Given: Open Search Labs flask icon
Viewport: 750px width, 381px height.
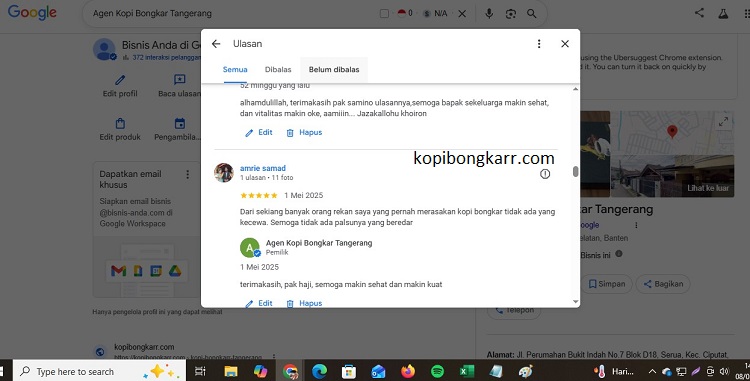Looking at the screenshot, I should coord(723,13).
